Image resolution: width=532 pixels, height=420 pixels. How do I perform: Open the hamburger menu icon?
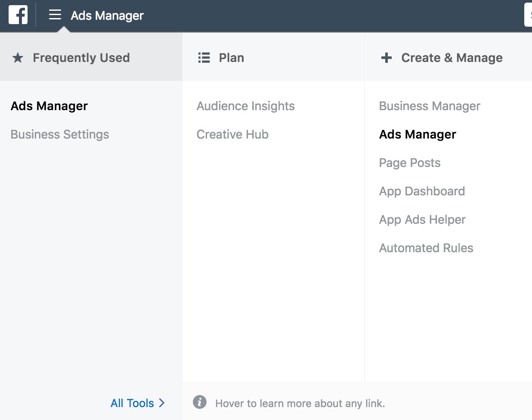click(x=55, y=15)
